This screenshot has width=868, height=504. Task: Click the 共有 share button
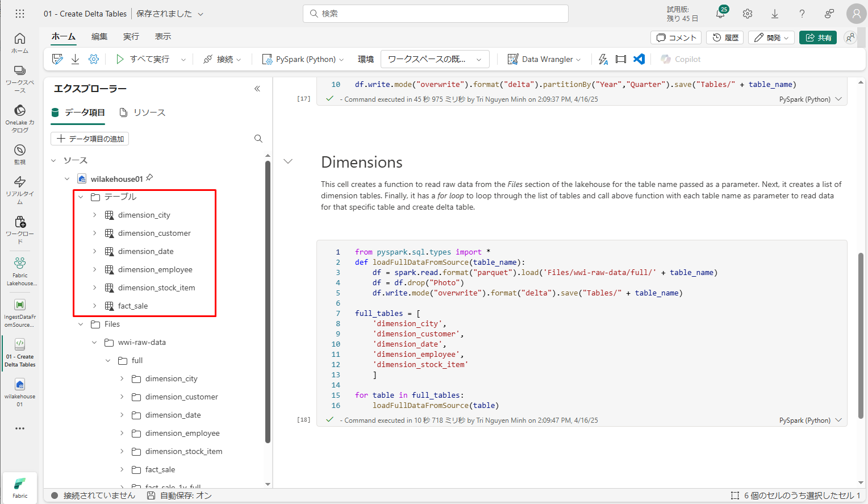817,38
